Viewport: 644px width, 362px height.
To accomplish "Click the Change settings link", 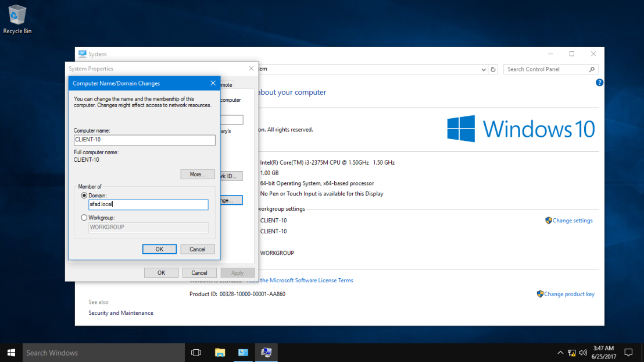I will (x=573, y=221).
